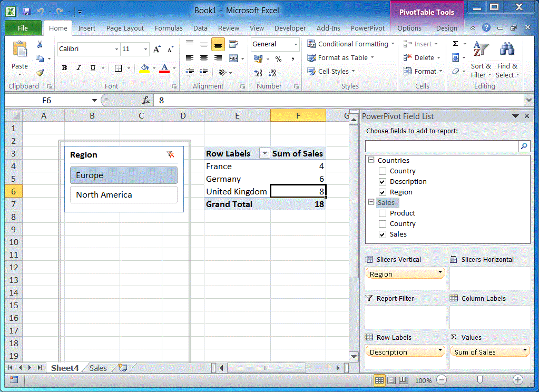The image size is (539, 392).
Task: Collapse the Countries table tree
Action: point(371,160)
